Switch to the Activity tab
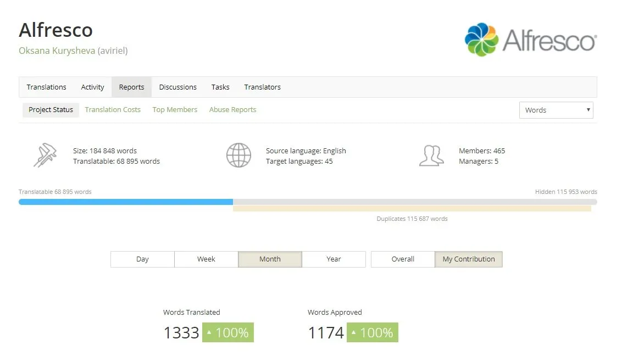The height and width of the screenshot is (356, 644). coord(92,87)
